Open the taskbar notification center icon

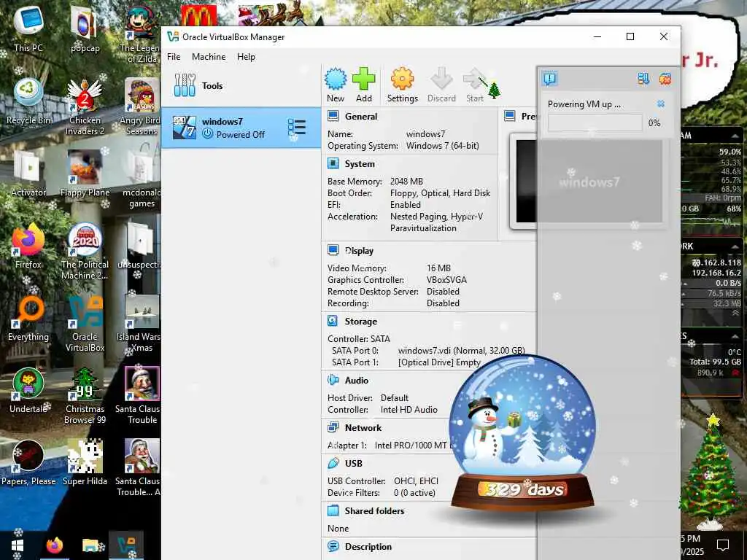(x=723, y=545)
